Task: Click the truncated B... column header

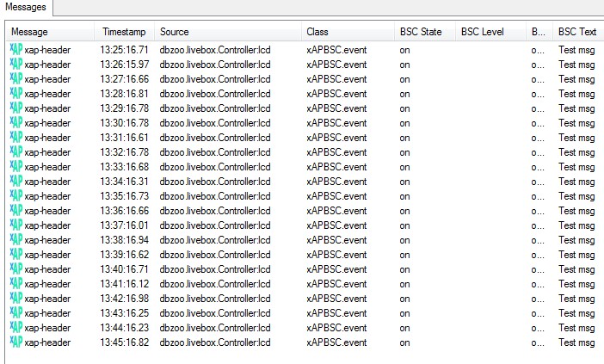Action: [539, 32]
